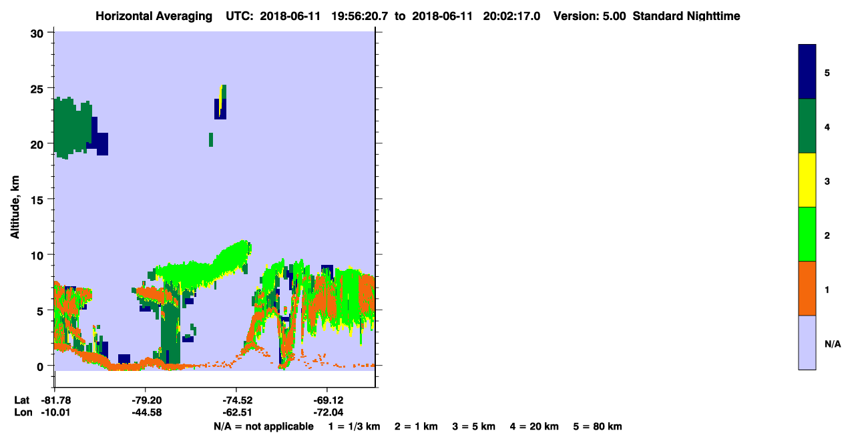
Task: Click the large dark green feature near 21 km
Action: pyautogui.click(x=72, y=128)
